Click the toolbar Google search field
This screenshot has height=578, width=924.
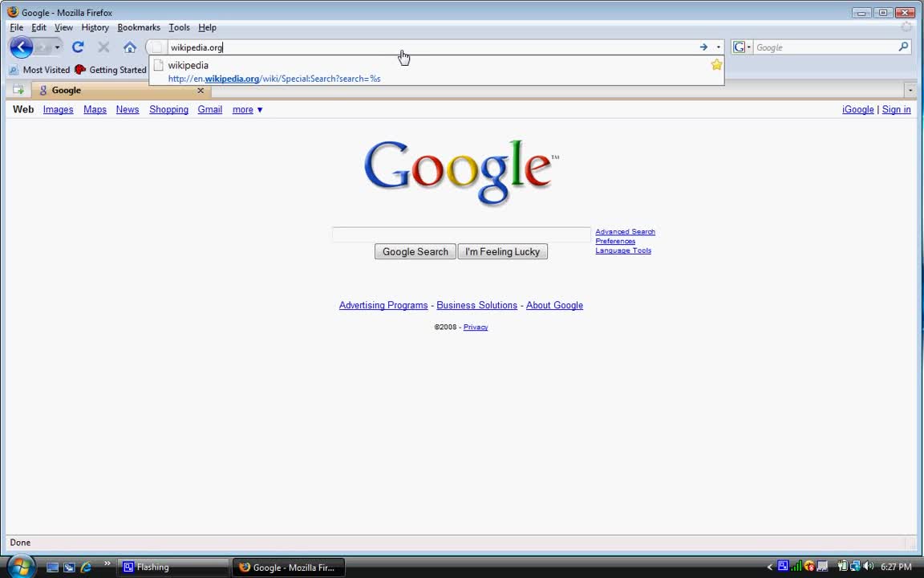point(825,47)
